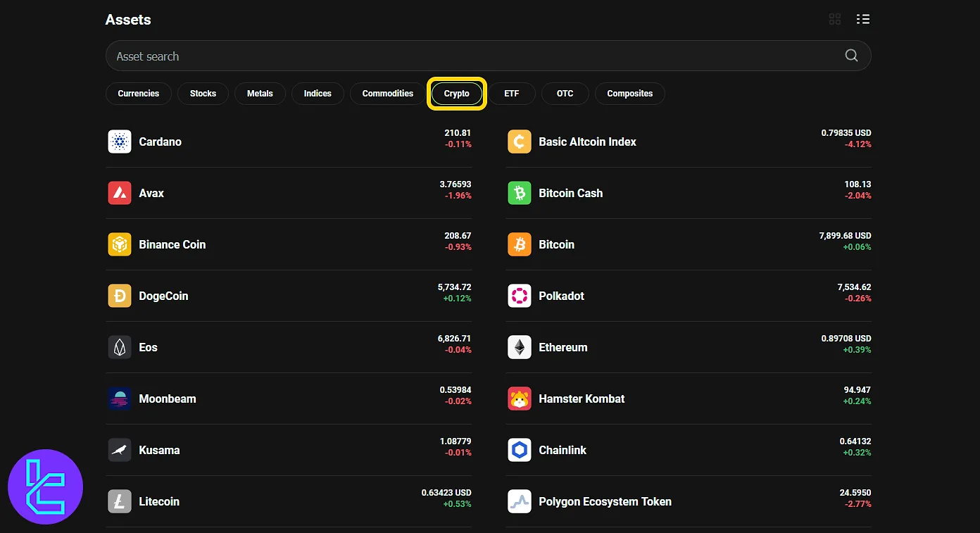Click the Litecoin logo icon

[x=120, y=501]
